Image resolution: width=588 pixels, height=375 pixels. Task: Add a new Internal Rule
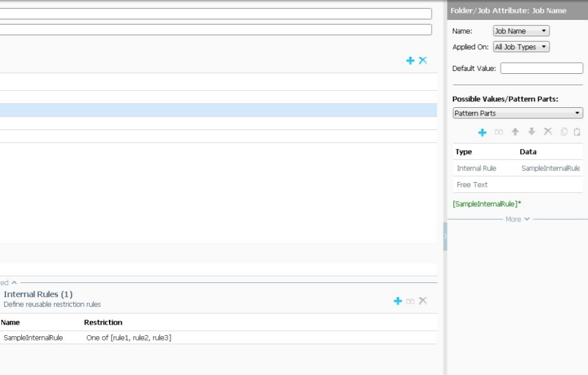[x=398, y=301]
